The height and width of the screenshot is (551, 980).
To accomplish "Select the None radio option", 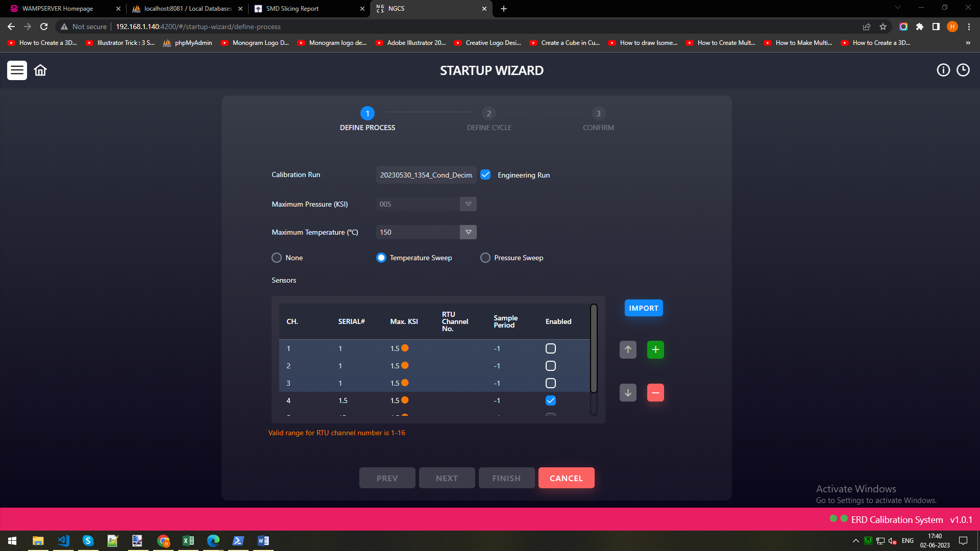I will (x=277, y=258).
